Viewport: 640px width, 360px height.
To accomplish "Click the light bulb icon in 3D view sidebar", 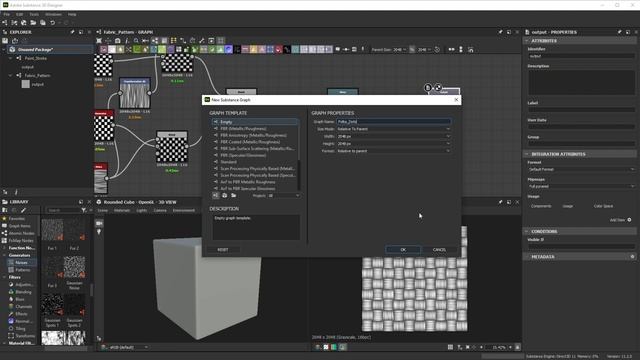I will 99,232.
